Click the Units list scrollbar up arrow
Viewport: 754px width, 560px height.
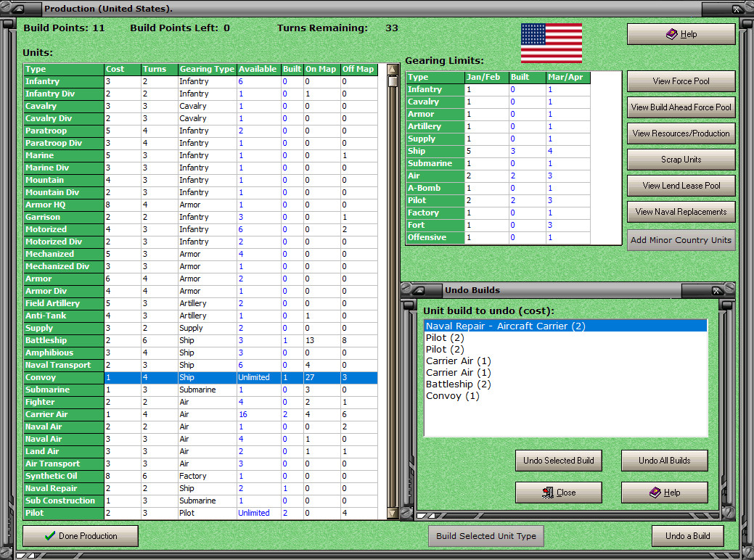pyautogui.click(x=392, y=69)
